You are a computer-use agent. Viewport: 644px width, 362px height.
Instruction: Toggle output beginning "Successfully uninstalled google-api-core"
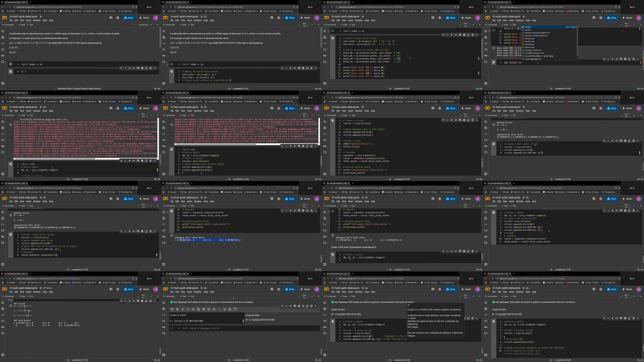click(11, 124)
